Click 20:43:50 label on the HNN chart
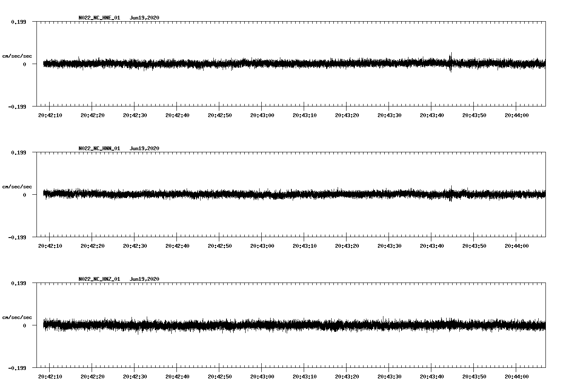Image resolution: width=576 pixels, height=392 pixels. tap(474, 246)
